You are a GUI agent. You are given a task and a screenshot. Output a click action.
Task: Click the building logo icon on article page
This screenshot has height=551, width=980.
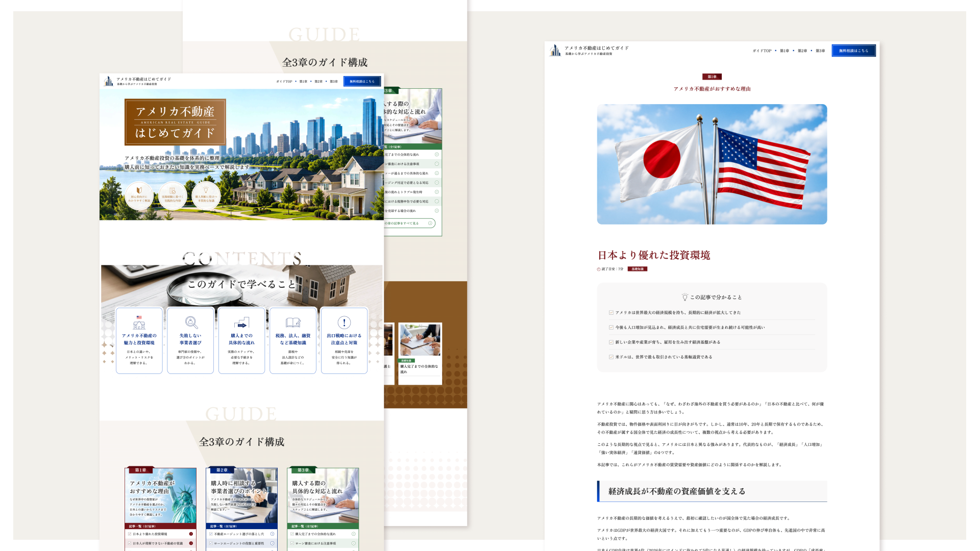click(x=555, y=50)
